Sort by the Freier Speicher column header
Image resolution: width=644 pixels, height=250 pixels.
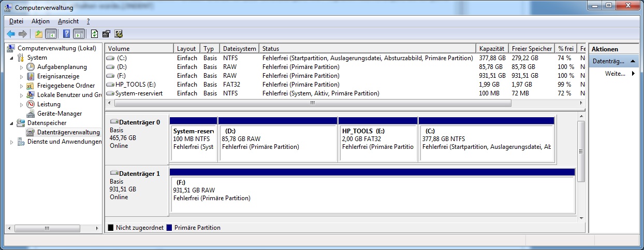pyautogui.click(x=531, y=48)
